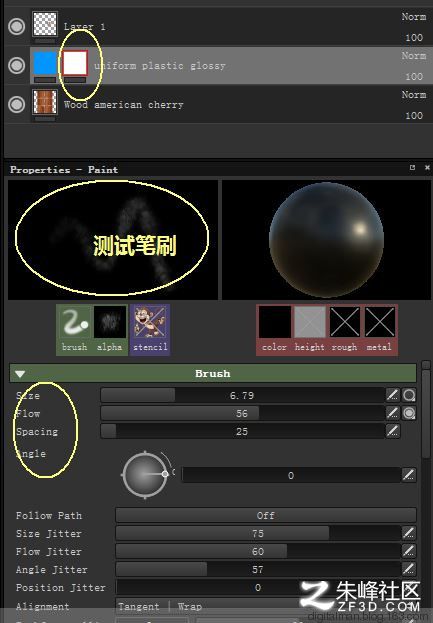433x623 pixels.
Task: Select the monkey stencil slot
Action: tap(150, 322)
